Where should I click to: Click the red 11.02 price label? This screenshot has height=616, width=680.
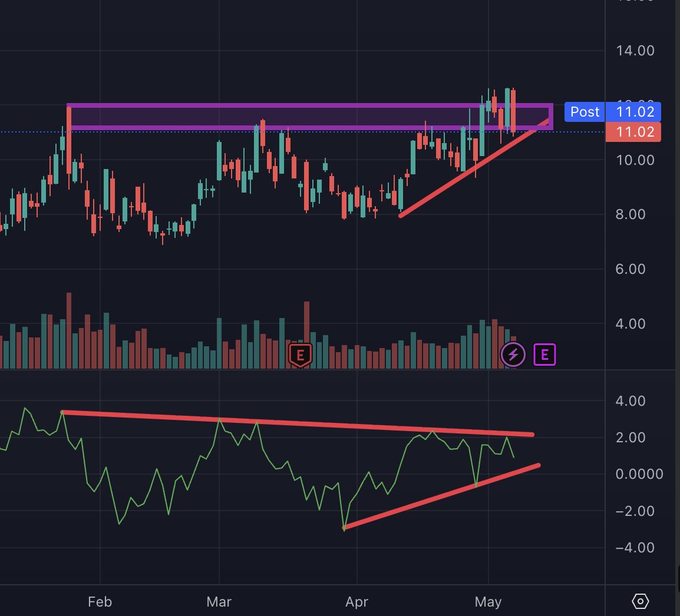tap(633, 132)
